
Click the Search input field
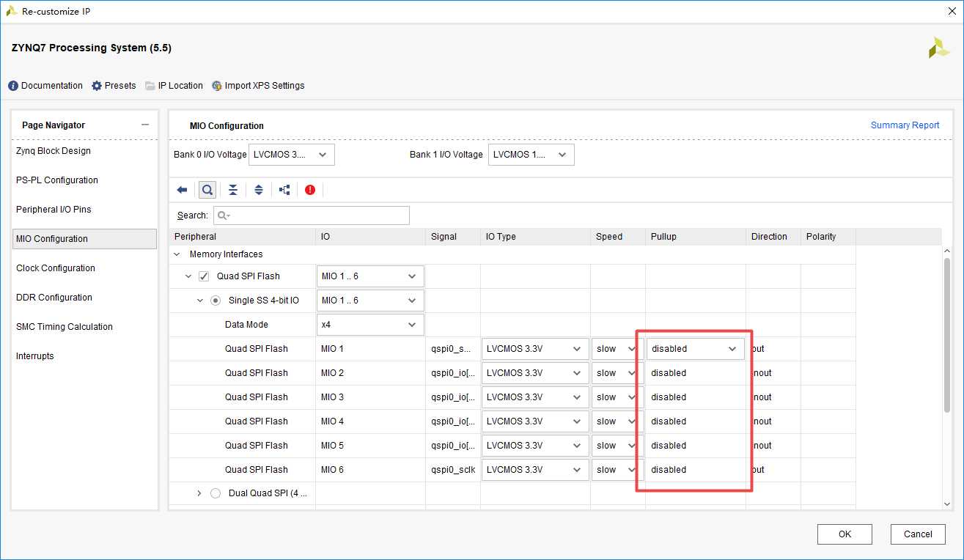click(312, 215)
